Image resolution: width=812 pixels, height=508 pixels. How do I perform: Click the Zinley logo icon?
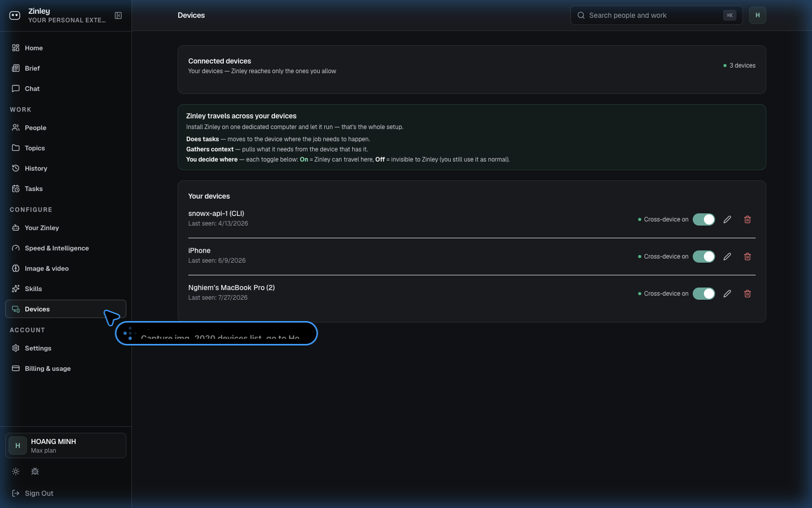click(15, 16)
